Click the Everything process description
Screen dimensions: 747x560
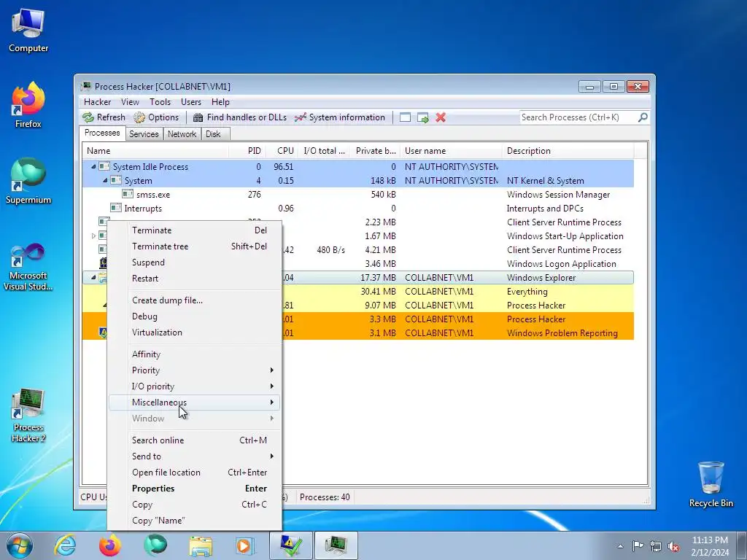pos(527,292)
